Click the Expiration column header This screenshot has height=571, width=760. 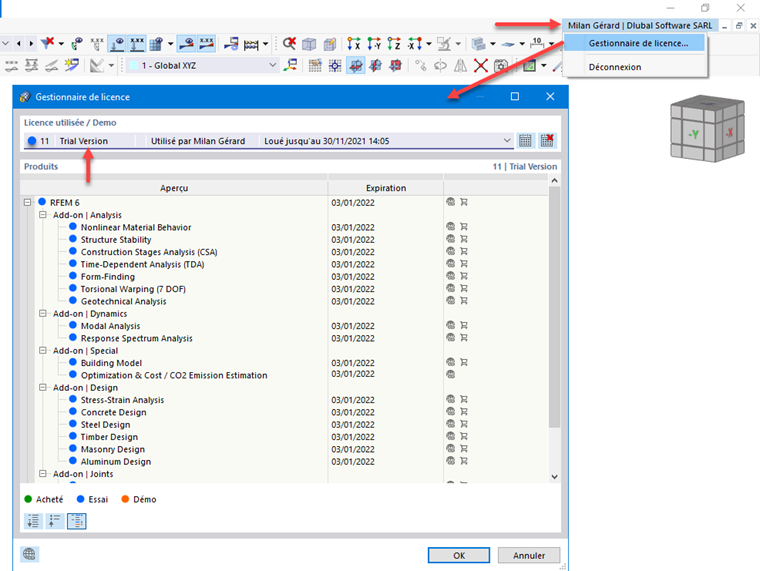point(386,188)
